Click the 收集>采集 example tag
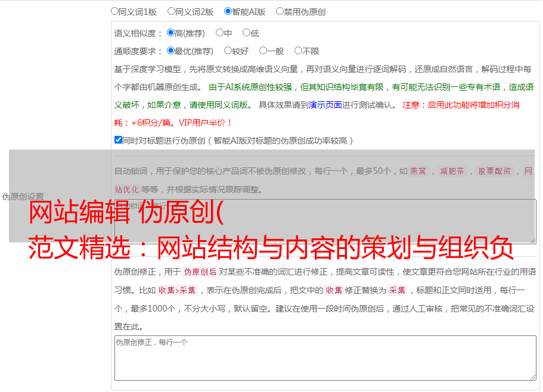Screen dimensions: 543x392 tap(177, 291)
